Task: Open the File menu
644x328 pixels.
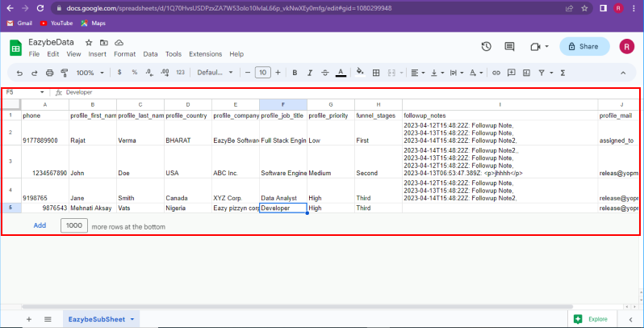Action: tap(34, 54)
